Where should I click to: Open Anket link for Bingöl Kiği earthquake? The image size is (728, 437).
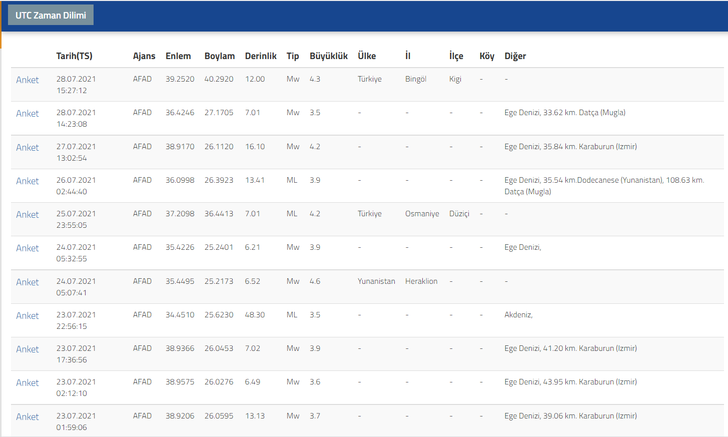click(x=27, y=80)
